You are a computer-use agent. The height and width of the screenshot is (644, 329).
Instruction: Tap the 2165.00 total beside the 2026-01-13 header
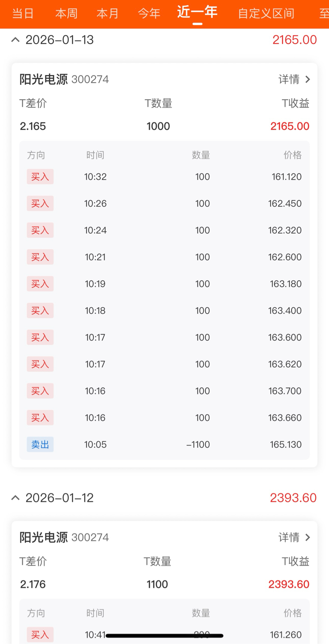pos(294,40)
